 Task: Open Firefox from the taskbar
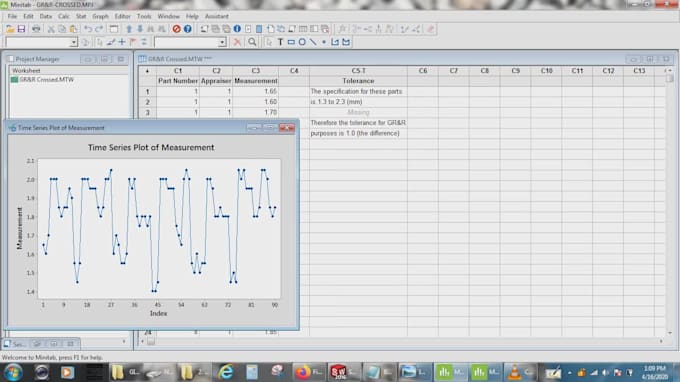309,372
